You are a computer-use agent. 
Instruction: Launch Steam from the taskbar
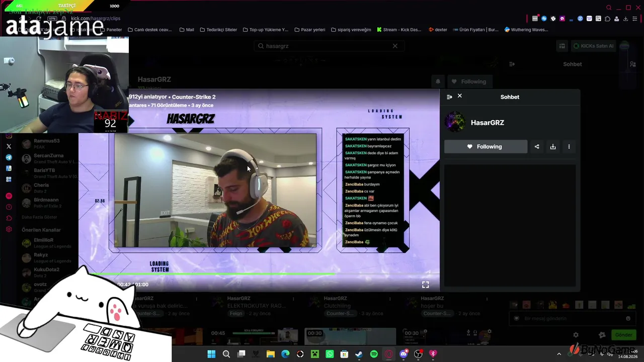[x=359, y=354]
